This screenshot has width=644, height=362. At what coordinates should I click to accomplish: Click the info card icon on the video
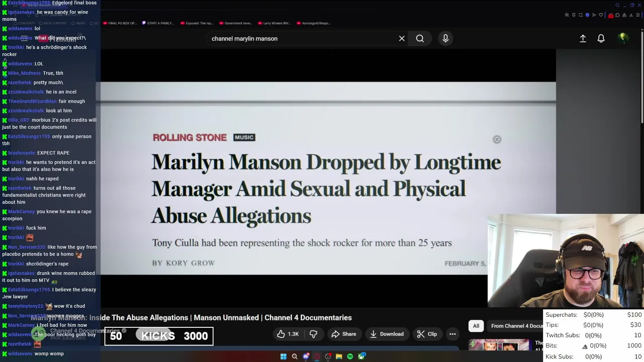pos(497,139)
